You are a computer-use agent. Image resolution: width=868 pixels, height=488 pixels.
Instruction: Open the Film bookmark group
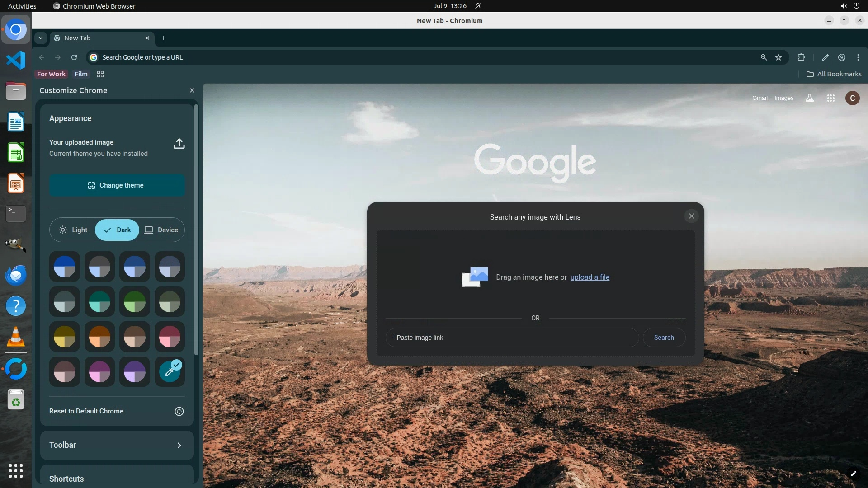(x=81, y=74)
